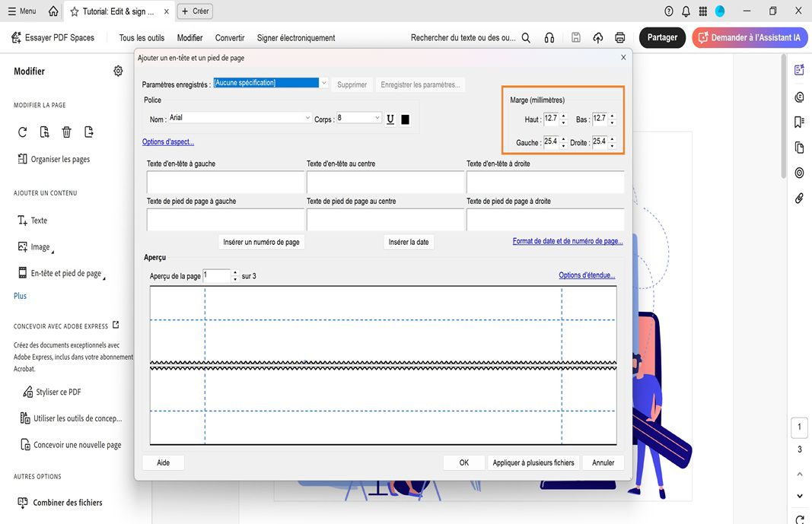This screenshot has height=524, width=812.
Task: Click Utiliser les outils de conception
Action: [x=71, y=418]
